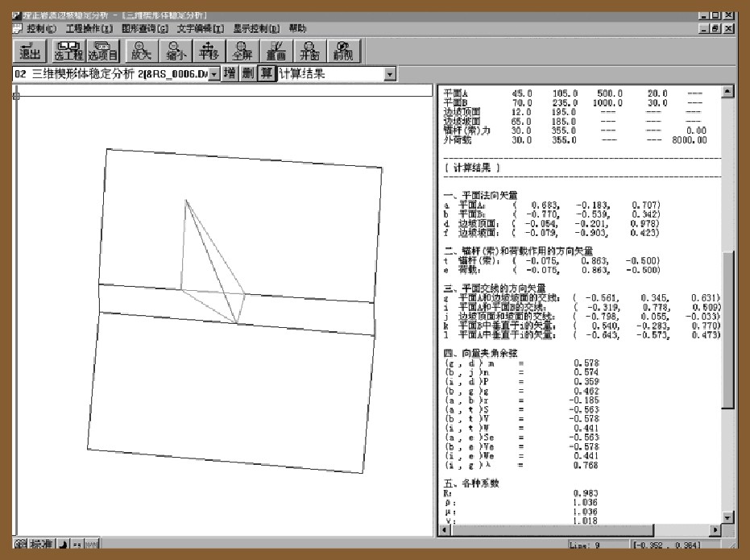Image resolution: width=750 pixels, height=560 pixels.
Task: Select the 开窗 window-zoom tool
Action: pyautogui.click(x=309, y=52)
